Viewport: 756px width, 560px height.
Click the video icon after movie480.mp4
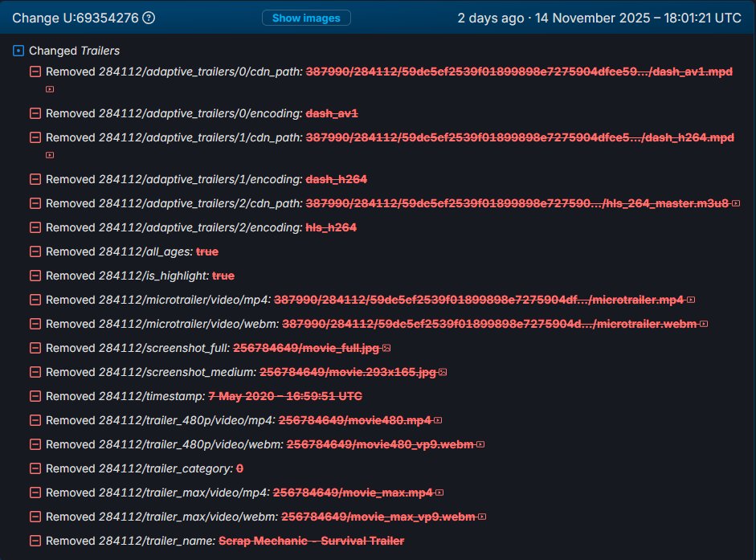tap(438, 421)
